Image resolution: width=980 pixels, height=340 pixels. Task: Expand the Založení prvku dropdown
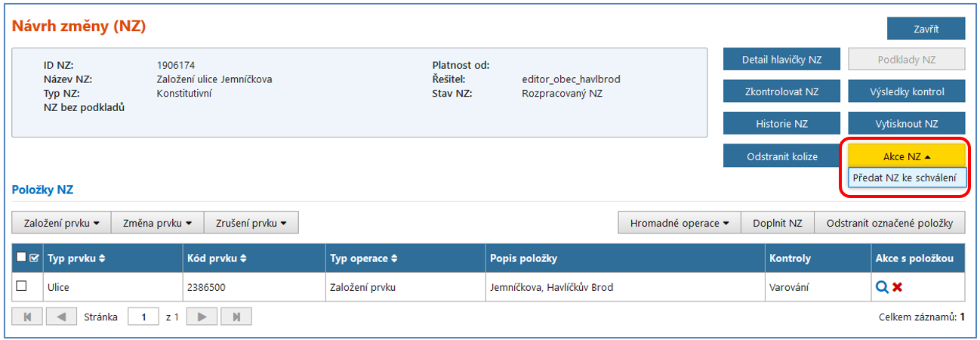point(62,223)
